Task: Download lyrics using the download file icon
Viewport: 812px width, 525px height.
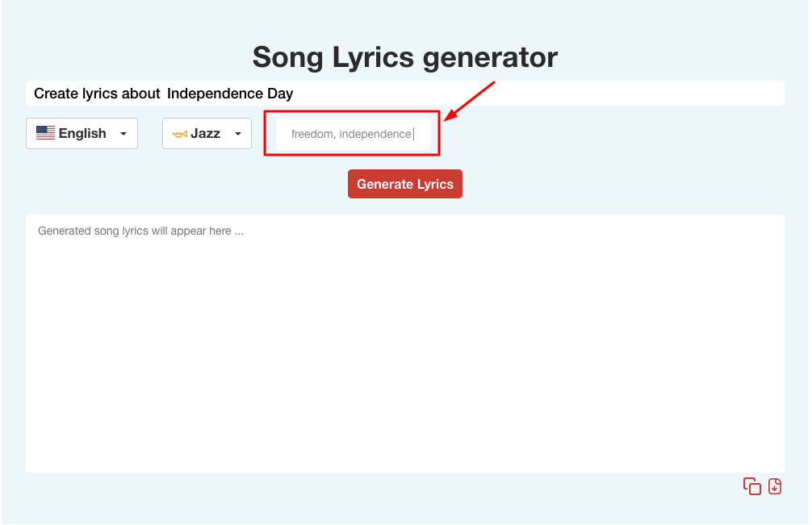Action: click(775, 486)
